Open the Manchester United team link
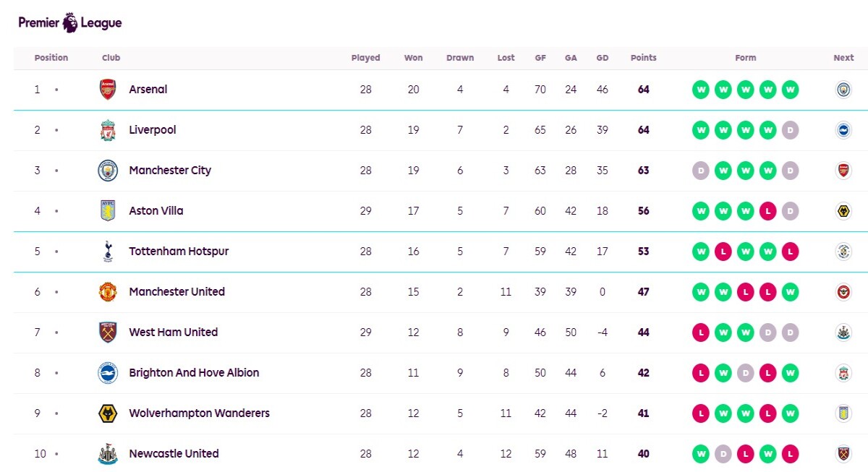The width and height of the screenshot is (868, 472). [x=176, y=292]
